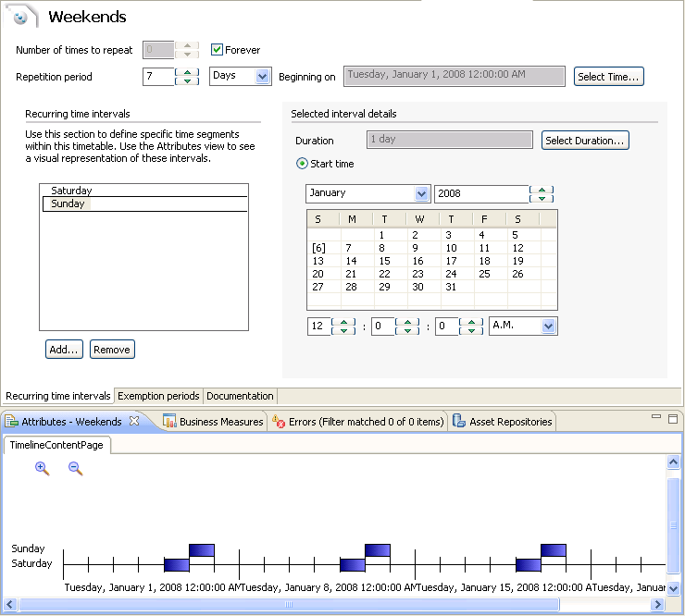Click the Select Duration... button
The width and height of the screenshot is (685, 616).
585,141
